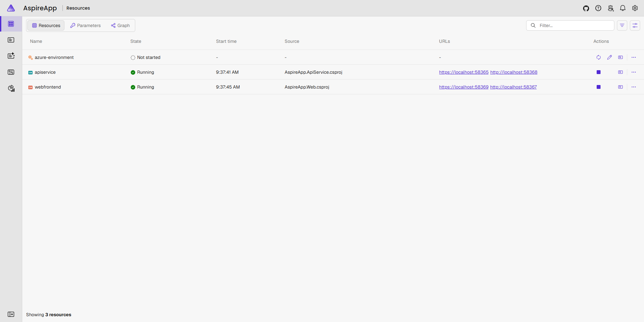Viewport: 644px width, 322px height.
Task: Open the notifications bell
Action: pos(623,8)
